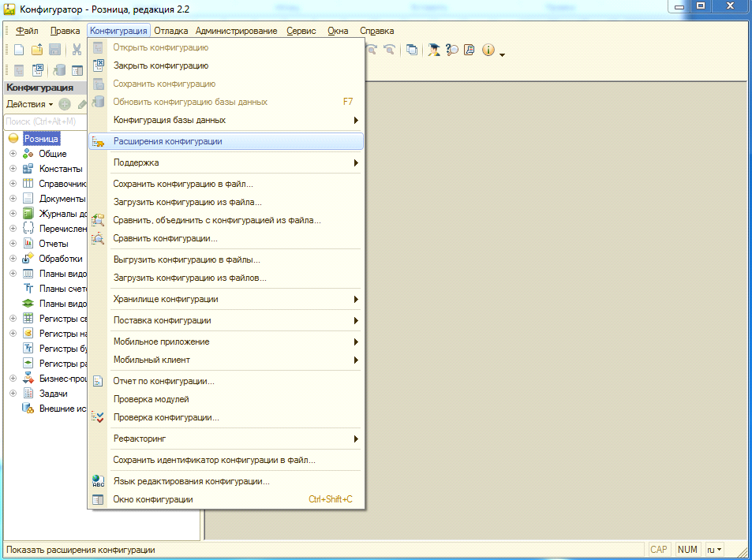Click the Close configuration toolbar icon
752x560 pixels.
point(38,70)
